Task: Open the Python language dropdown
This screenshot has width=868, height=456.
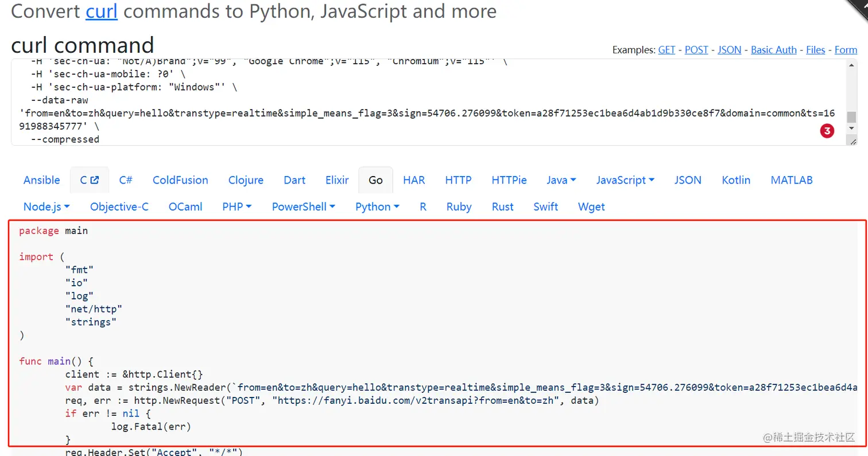Action: pyautogui.click(x=377, y=207)
